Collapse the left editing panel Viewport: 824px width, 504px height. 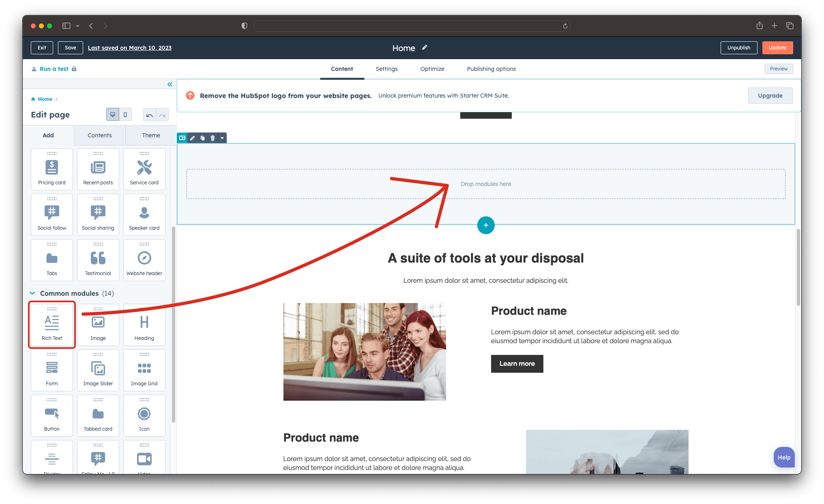(170, 84)
